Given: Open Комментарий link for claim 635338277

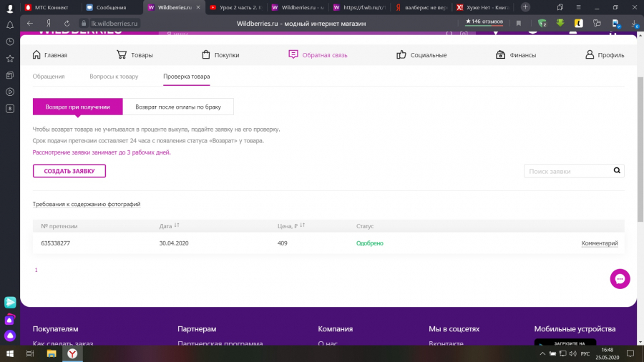Looking at the screenshot, I should (x=599, y=243).
